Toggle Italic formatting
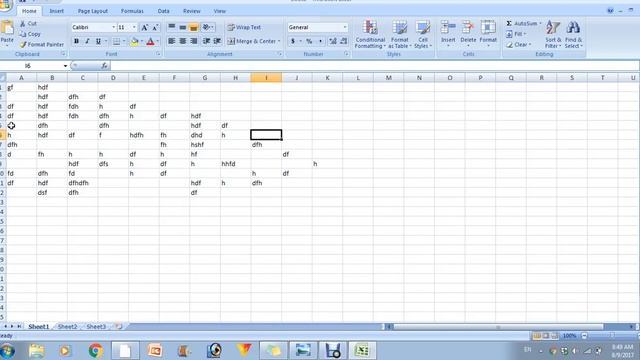This screenshot has width=640, height=360. coord(87,41)
